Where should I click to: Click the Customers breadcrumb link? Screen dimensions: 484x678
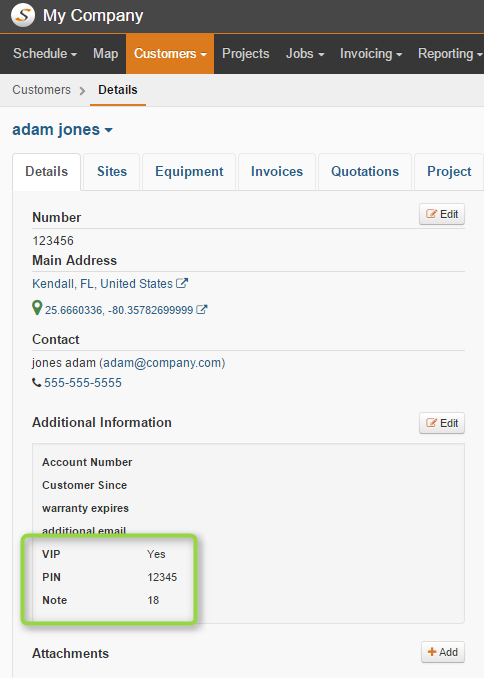tap(42, 90)
